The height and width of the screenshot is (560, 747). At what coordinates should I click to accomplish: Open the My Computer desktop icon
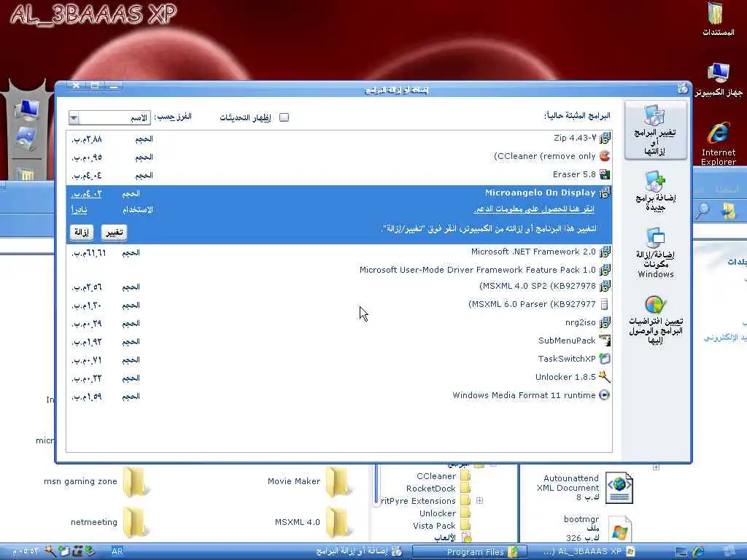point(719,74)
